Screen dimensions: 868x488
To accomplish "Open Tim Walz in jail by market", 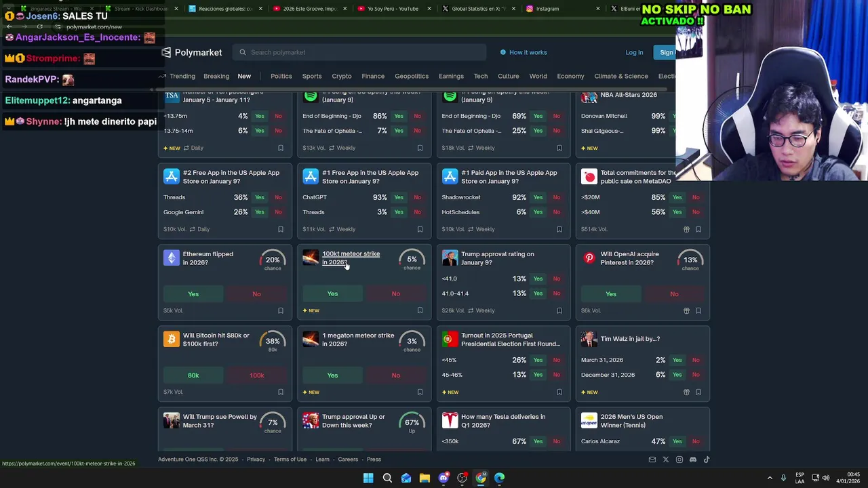I will coord(630,339).
